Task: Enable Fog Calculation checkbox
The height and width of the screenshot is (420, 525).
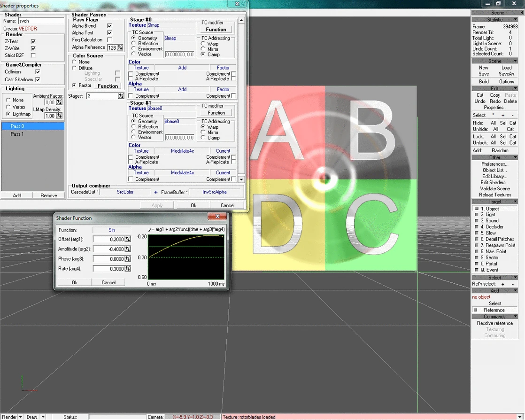Action: pyautogui.click(x=109, y=39)
